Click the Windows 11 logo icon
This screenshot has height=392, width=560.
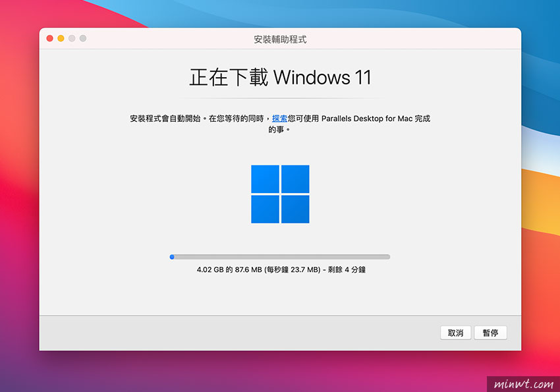point(280,194)
